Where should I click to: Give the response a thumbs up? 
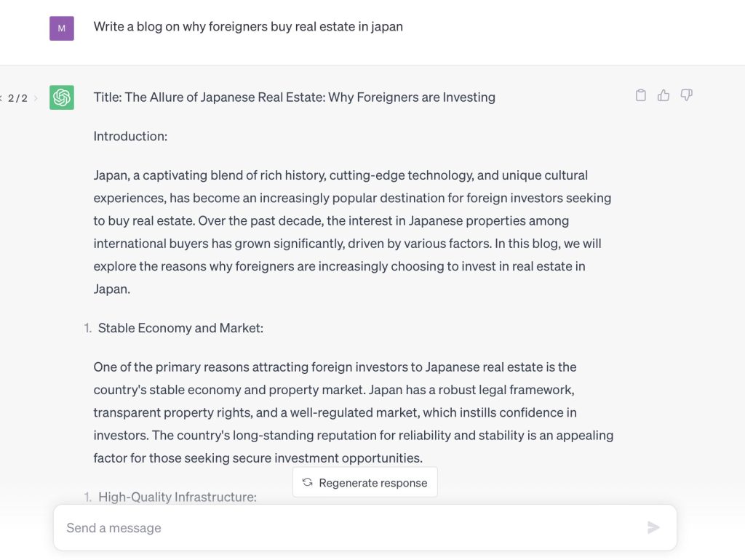click(664, 95)
